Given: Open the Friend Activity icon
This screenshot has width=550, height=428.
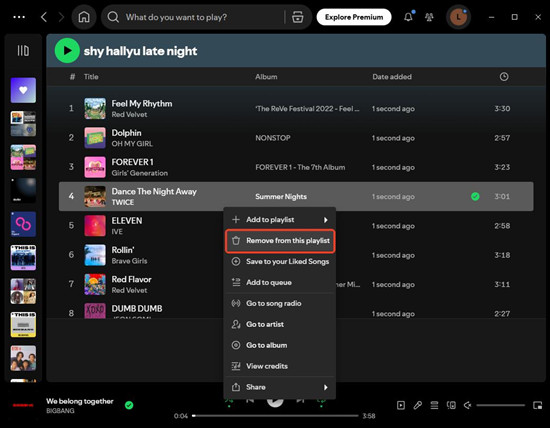Looking at the screenshot, I should click(x=429, y=17).
